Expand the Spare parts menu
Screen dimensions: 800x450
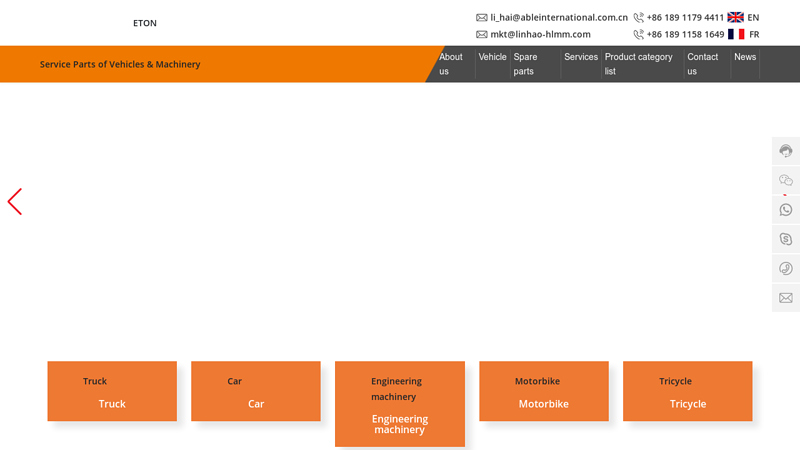525,64
